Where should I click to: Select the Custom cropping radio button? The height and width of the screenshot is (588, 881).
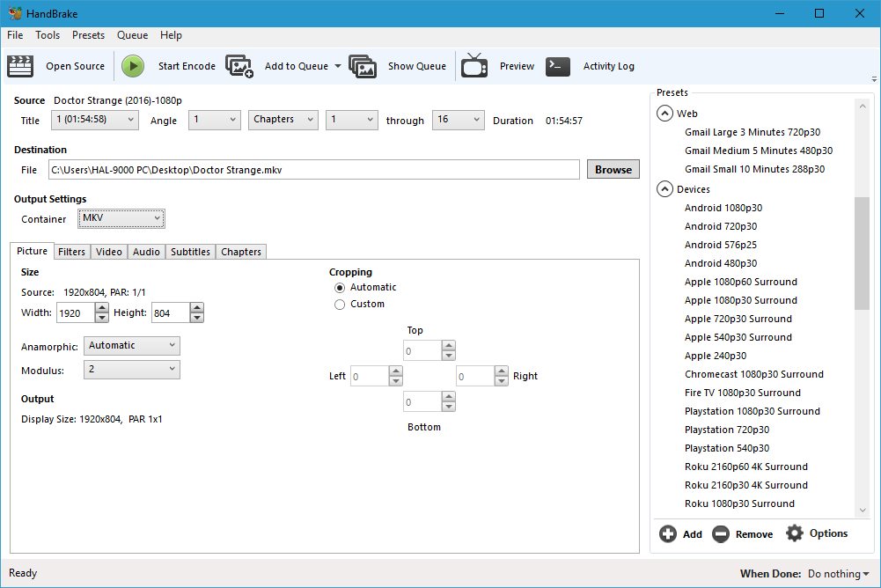pyautogui.click(x=340, y=305)
